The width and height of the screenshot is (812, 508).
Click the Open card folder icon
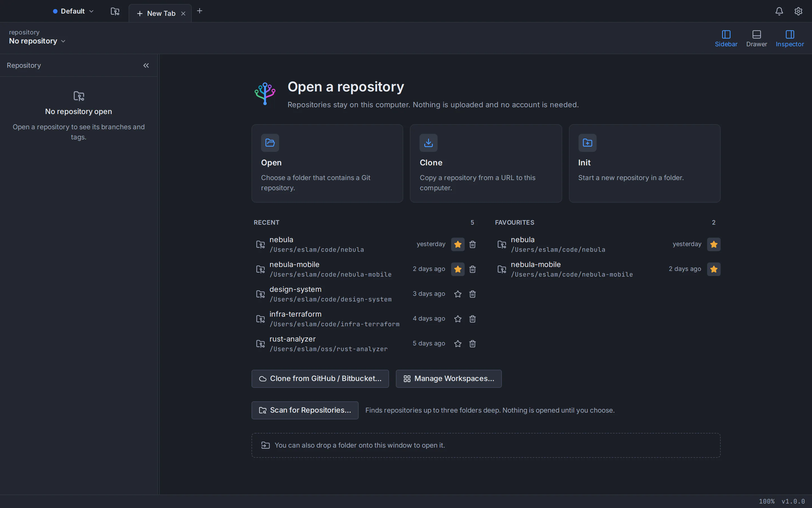coord(270,143)
